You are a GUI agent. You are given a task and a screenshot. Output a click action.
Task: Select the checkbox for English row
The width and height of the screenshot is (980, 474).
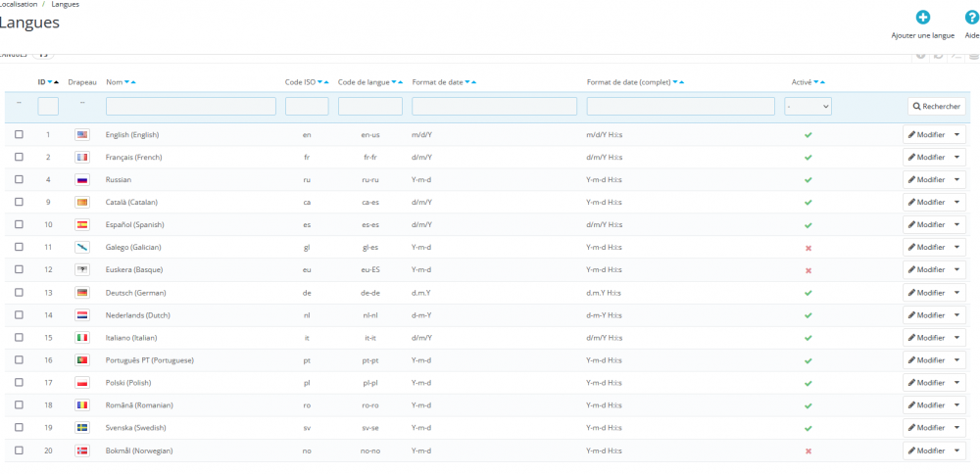pos(19,134)
